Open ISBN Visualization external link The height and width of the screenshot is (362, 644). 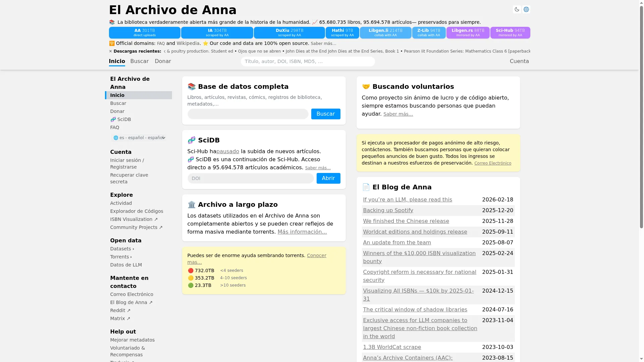[134, 219]
